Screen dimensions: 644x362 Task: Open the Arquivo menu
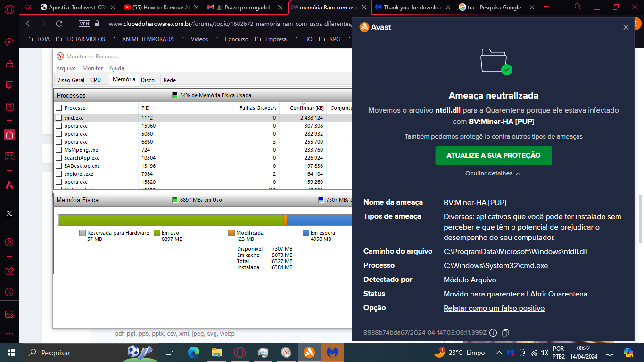(x=66, y=68)
